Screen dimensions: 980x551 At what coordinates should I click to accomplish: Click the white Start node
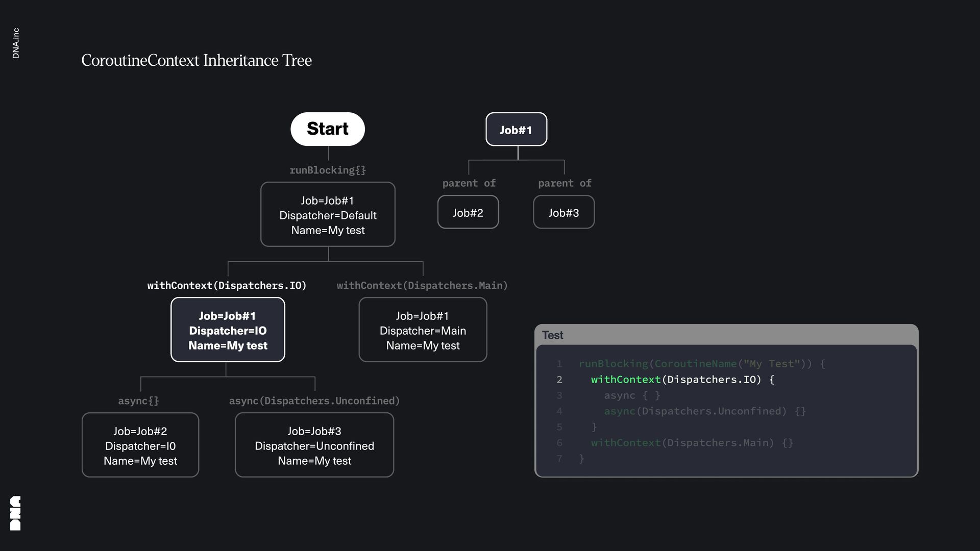tap(328, 129)
